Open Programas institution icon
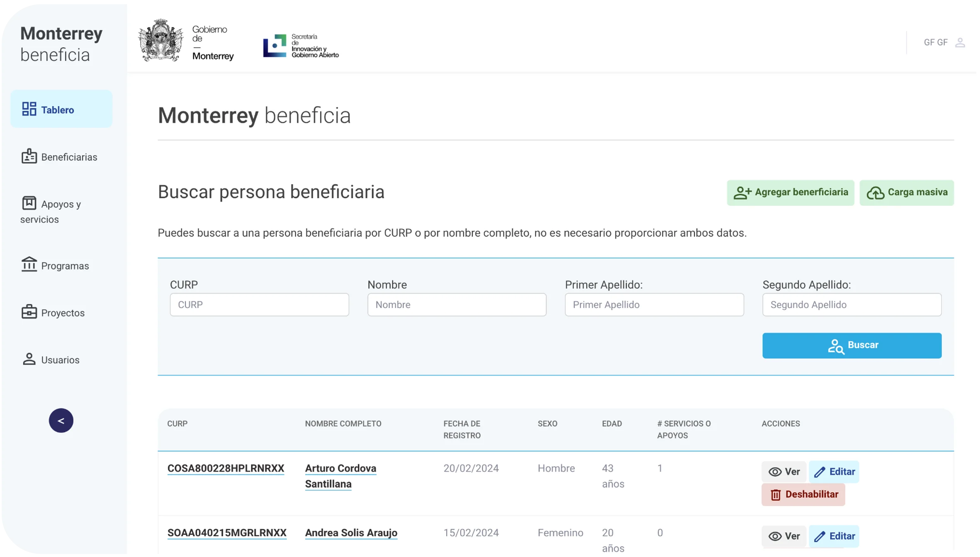 [x=29, y=265]
